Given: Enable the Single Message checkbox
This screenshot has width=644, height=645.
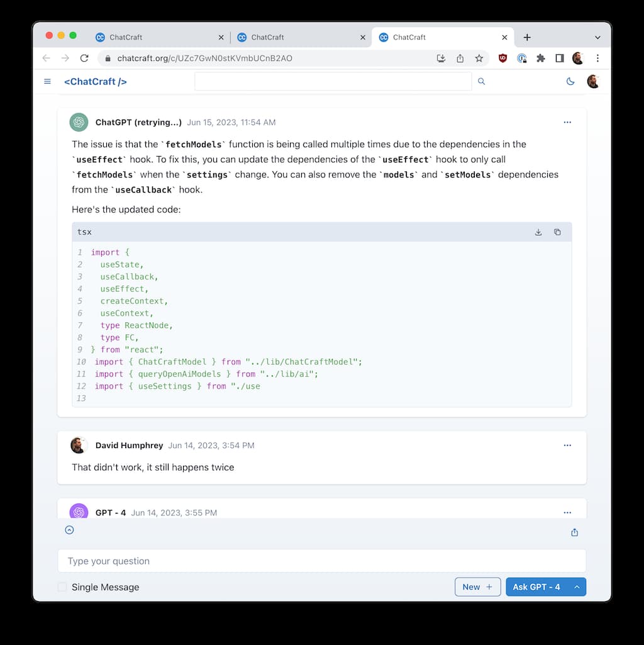Looking at the screenshot, I should 62,587.
